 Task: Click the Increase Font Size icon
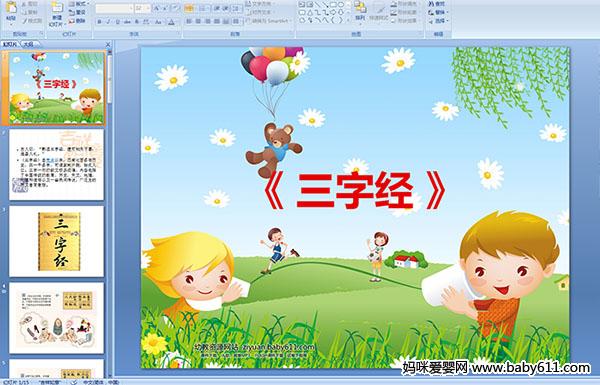[x=157, y=8]
